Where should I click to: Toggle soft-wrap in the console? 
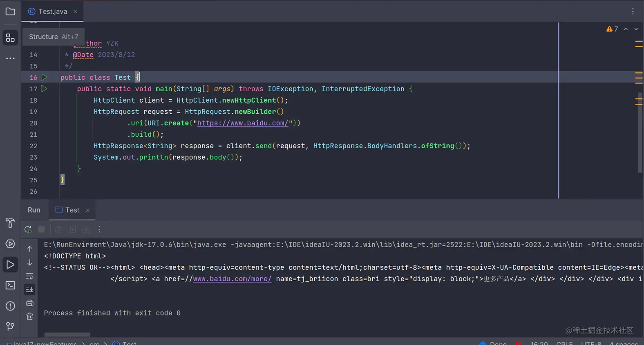pos(29,276)
